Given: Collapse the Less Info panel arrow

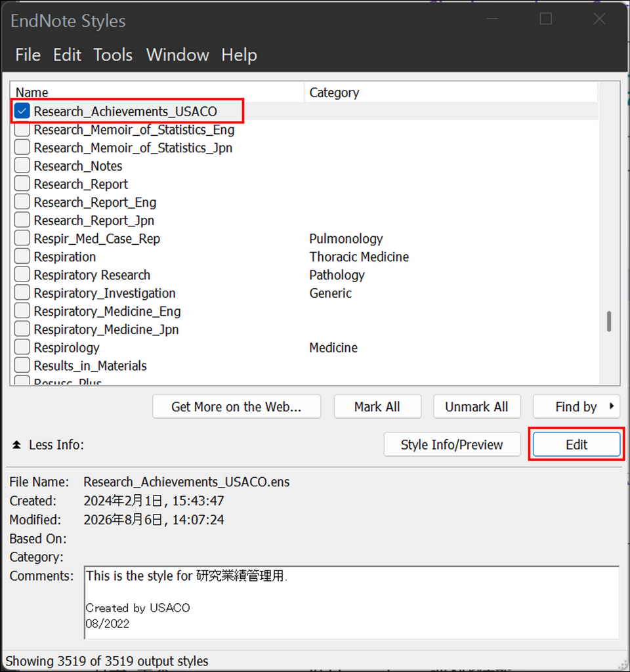Looking at the screenshot, I should click(16, 444).
